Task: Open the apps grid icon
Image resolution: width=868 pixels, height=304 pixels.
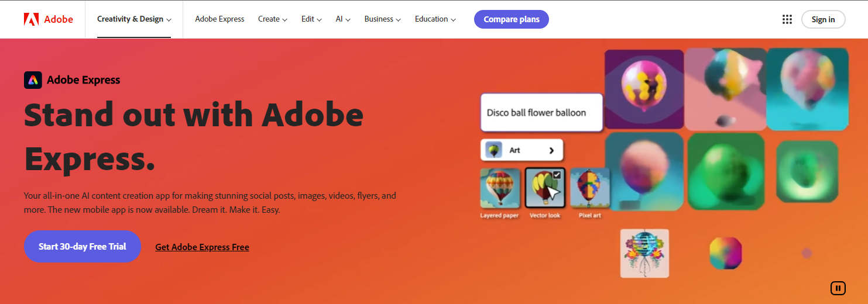Action: 787,19
